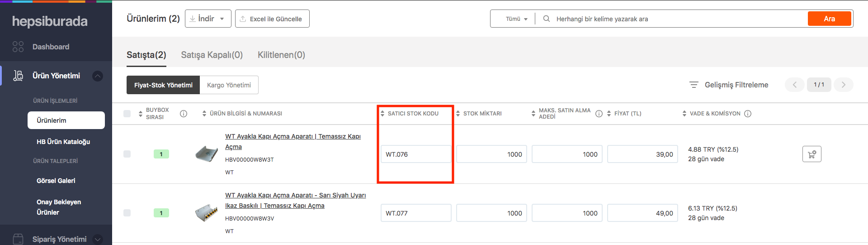868x245 pixels.
Task: Click the cart icon for WT.076 row
Action: coord(811,154)
